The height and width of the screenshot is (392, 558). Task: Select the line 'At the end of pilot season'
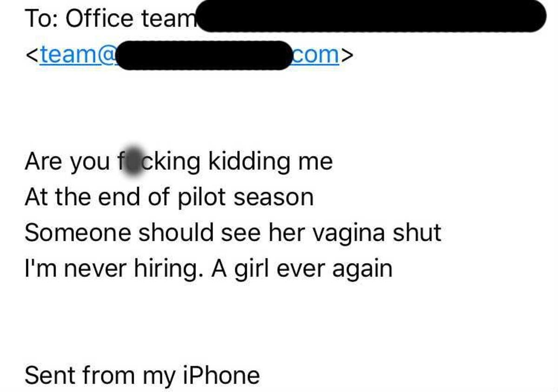[169, 198]
